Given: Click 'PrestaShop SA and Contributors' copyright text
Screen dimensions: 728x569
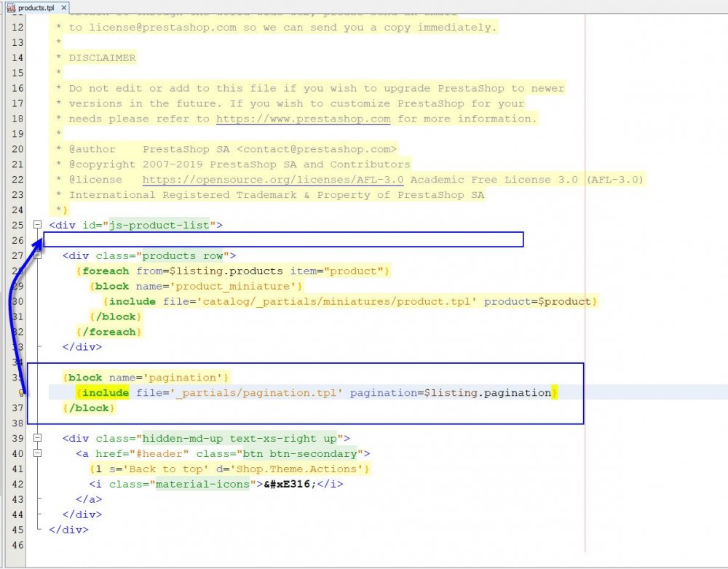Looking at the screenshot, I should [310, 164].
